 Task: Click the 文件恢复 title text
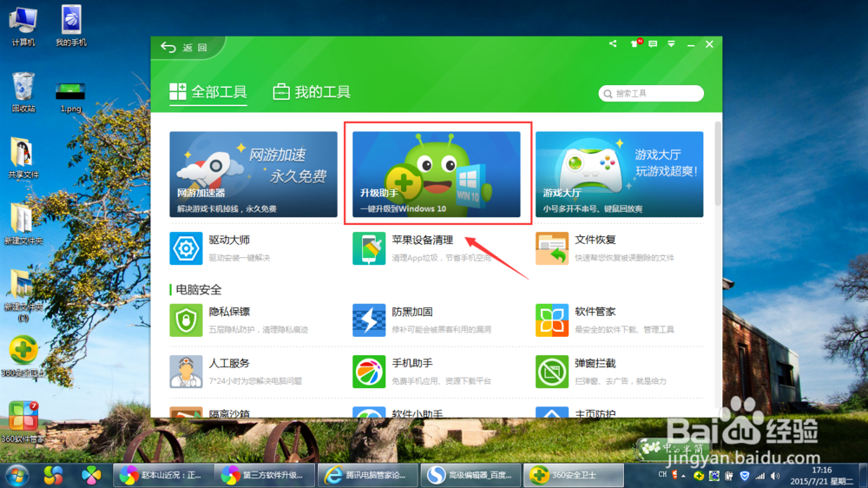pos(595,240)
